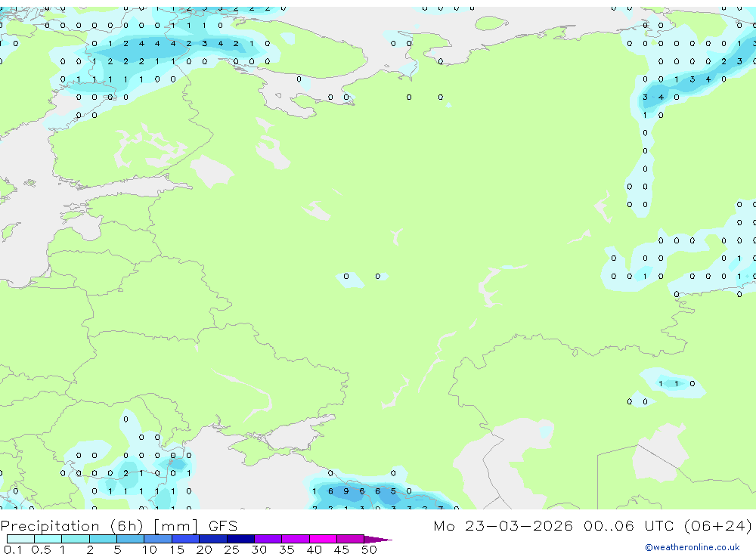Click the '0.5' legend scale label
The width and height of the screenshot is (756, 554).
pos(41,549)
